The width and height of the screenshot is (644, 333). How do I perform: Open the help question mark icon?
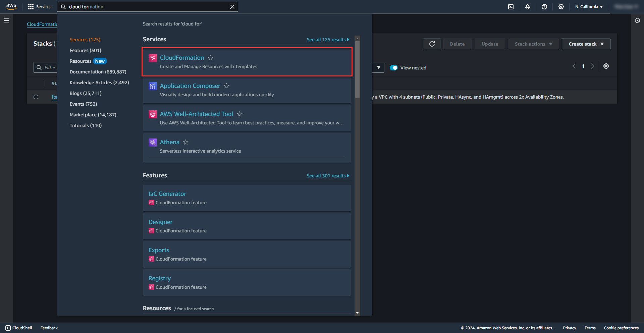point(544,7)
